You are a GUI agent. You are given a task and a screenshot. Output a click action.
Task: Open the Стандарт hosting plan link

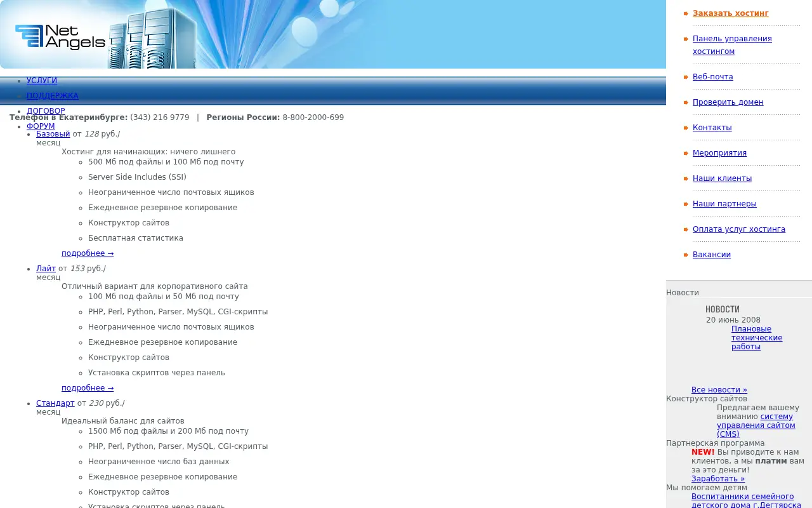[x=55, y=403]
